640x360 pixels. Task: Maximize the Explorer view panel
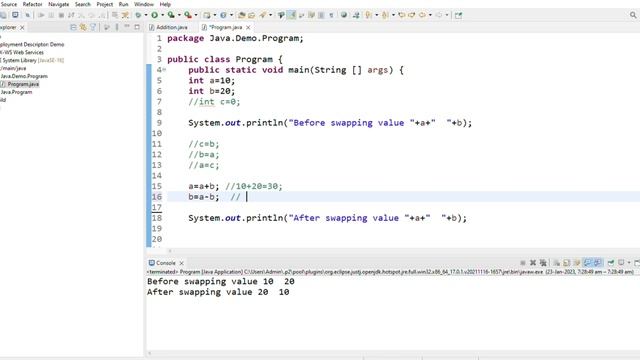click(x=137, y=27)
